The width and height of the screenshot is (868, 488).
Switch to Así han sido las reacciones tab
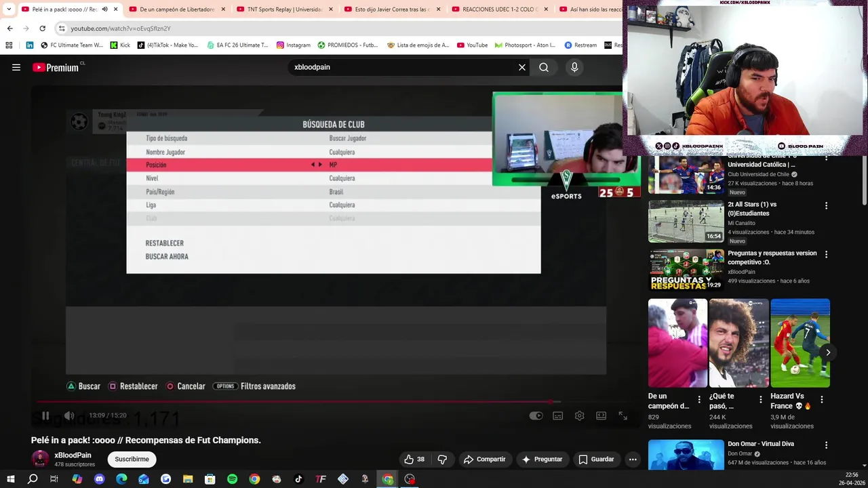click(589, 9)
